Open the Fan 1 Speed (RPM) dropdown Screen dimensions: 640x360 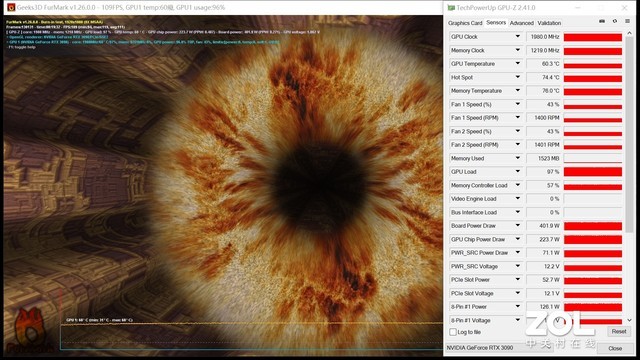(x=518, y=118)
